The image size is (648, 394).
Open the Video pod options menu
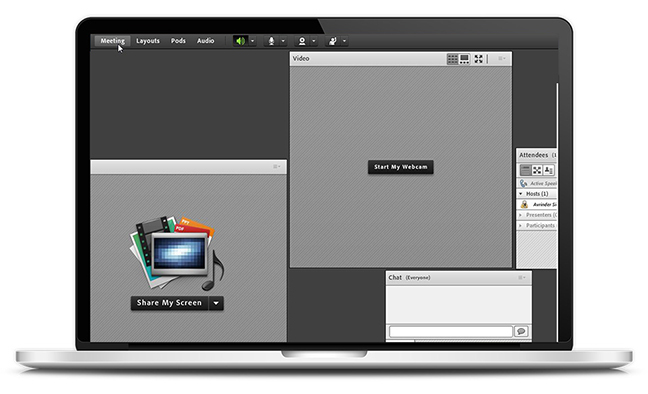(501, 59)
